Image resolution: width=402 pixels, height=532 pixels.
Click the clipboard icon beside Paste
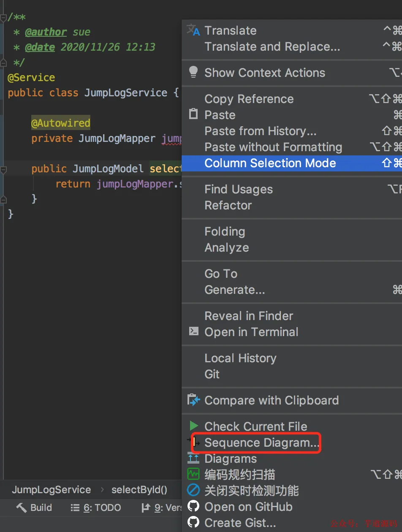pos(193,114)
